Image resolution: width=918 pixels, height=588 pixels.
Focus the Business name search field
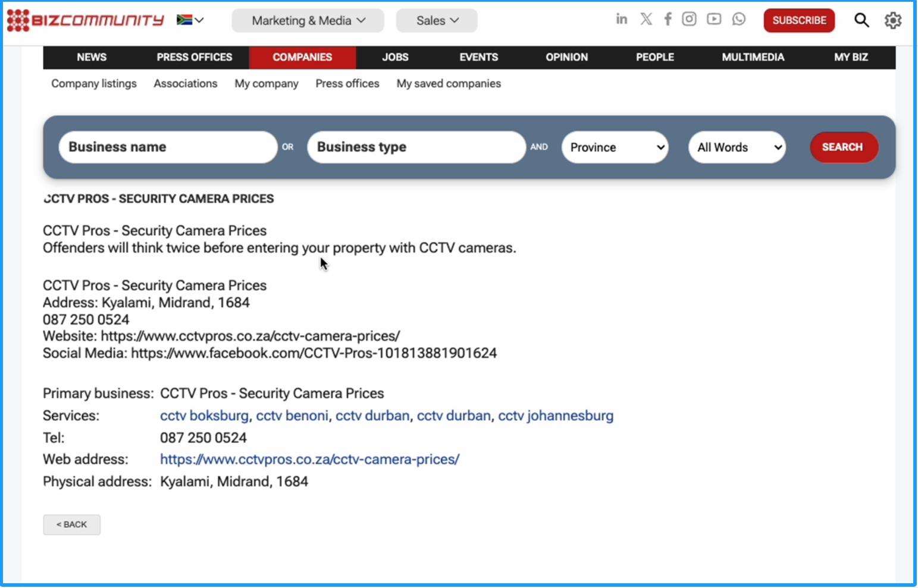click(168, 147)
